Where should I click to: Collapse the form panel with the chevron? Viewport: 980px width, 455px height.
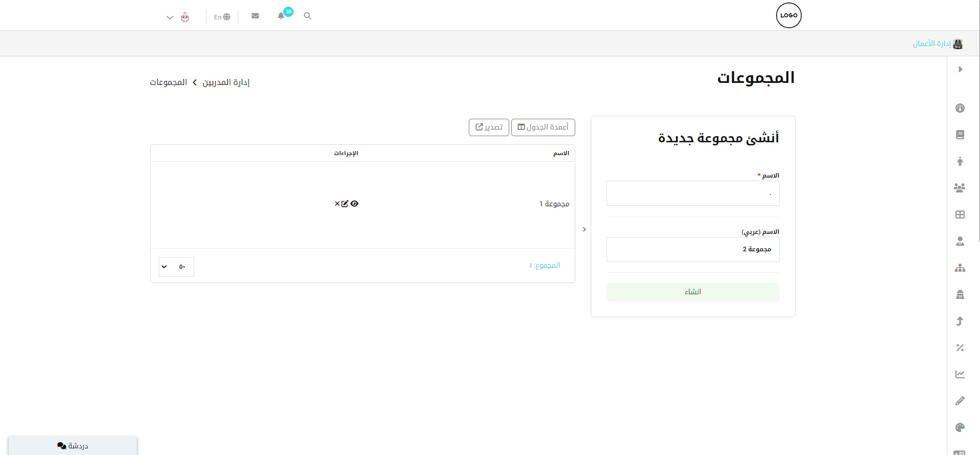[584, 229]
